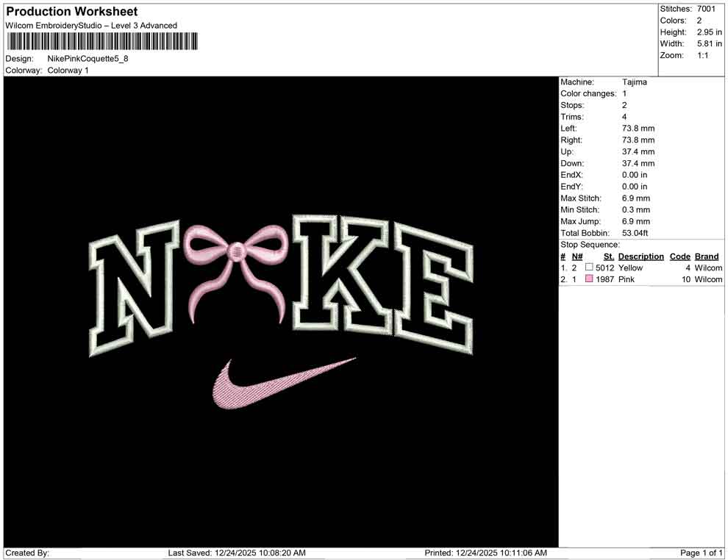The height and width of the screenshot is (560, 728).
Task: Open the Machine Tajima selection
Action: (x=635, y=82)
